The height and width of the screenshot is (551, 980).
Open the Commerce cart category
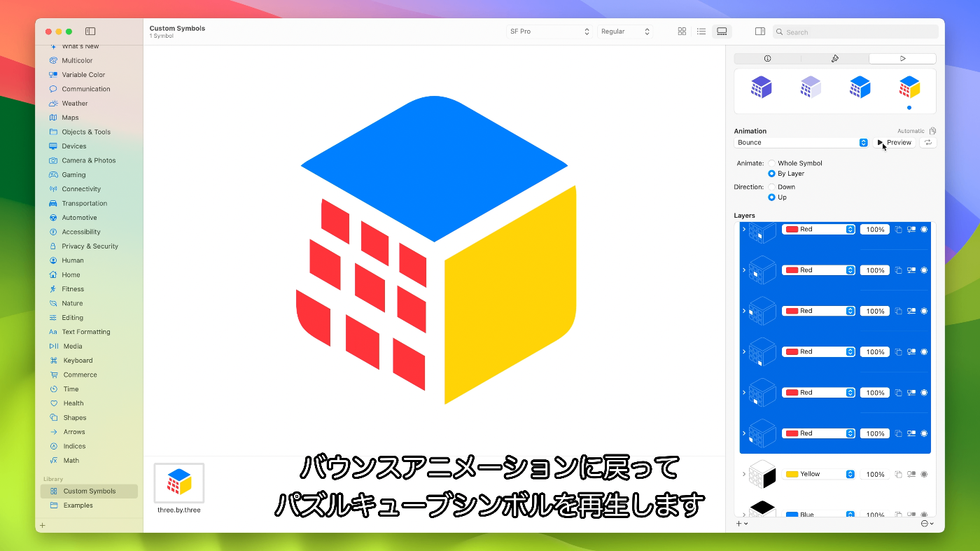(x=80, y=375)
